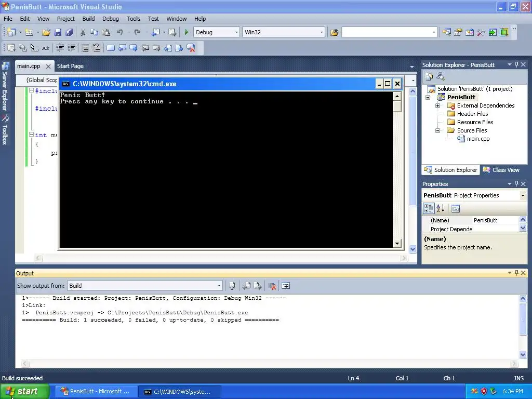Open the PenisButt Project Properties object dropdown
The width and height of the screenshot is (532, 399).
click(523, 195)
